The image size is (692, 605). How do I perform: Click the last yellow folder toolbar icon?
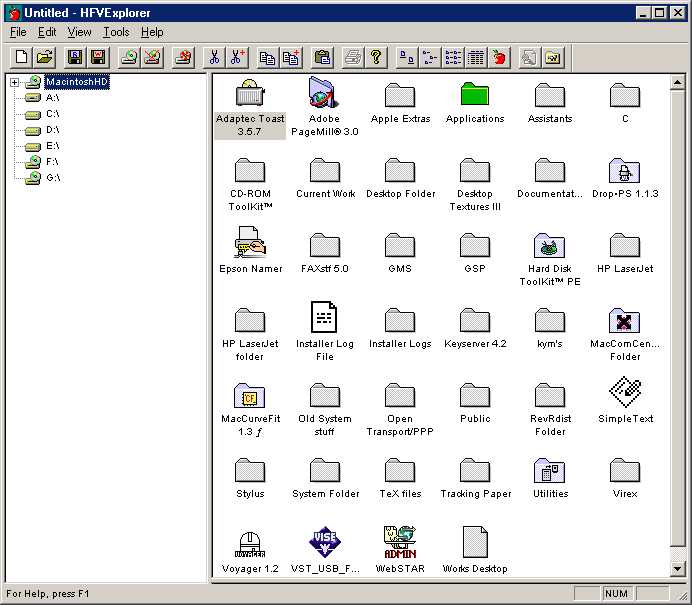[553, 57]
